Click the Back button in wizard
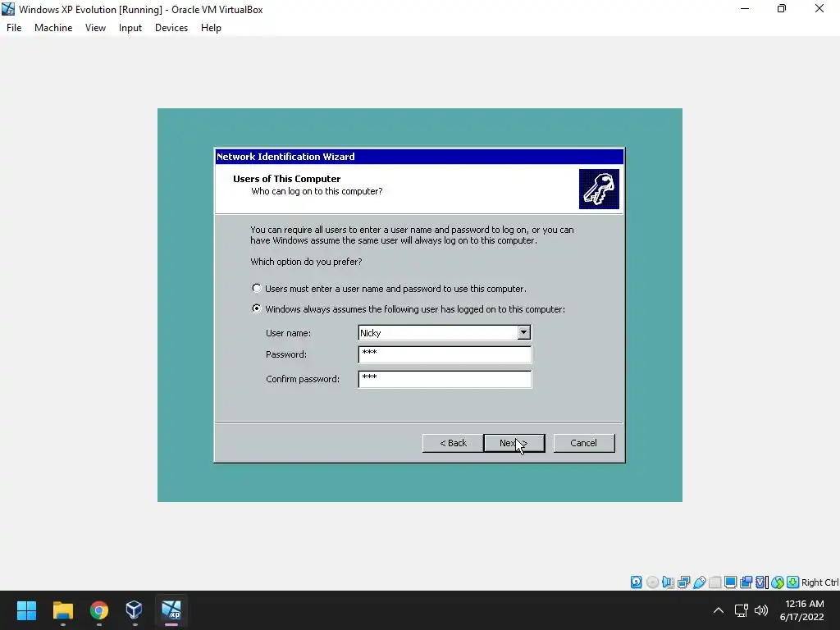Image resolution: width=840 pixels, height=630 pixels. coord(453,443)
